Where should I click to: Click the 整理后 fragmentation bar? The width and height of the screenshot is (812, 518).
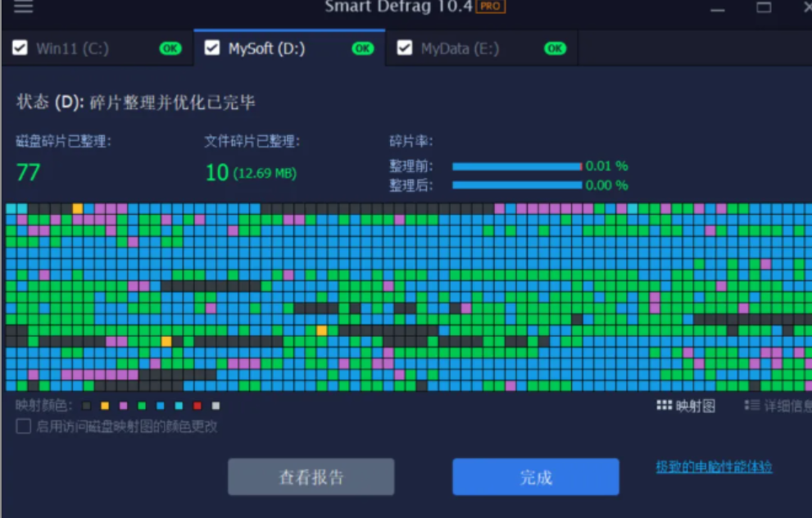(517, 185)
